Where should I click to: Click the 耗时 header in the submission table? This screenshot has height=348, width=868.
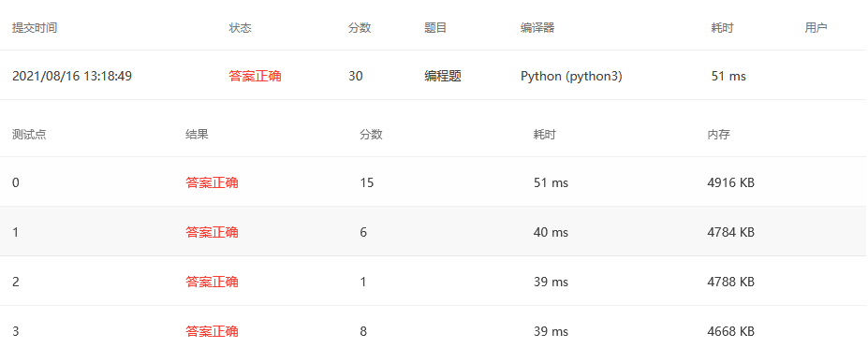coord(723,28)
